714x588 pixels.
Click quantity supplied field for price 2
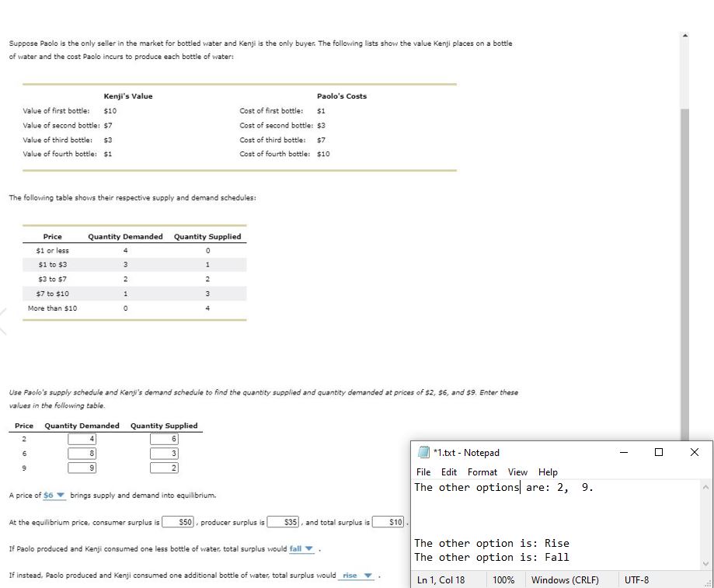tap(164, 439)
